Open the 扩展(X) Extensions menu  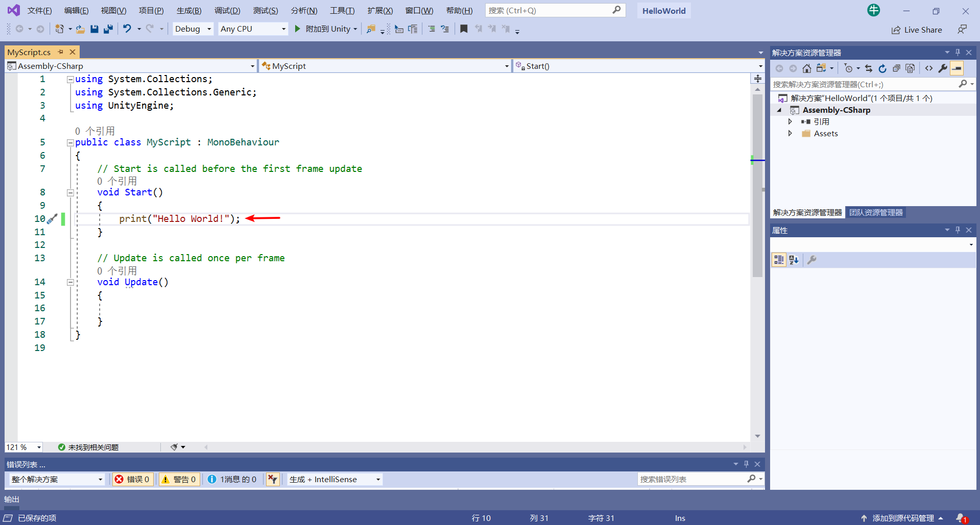[x=380, y=10]
